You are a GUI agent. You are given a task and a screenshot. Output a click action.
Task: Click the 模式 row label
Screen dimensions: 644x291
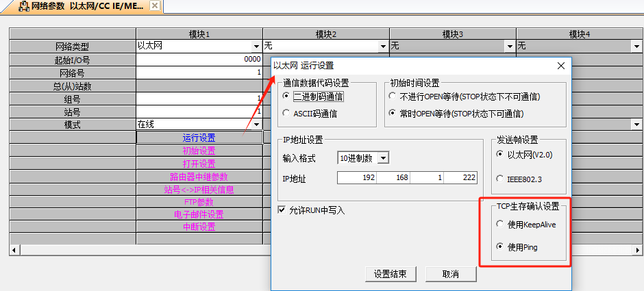point(73,125)
